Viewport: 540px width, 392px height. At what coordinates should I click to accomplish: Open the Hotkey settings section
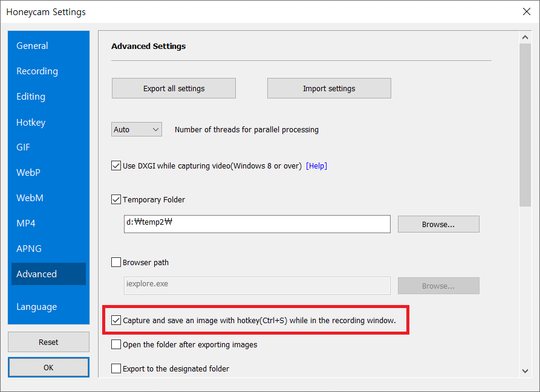(x=31, y=123)
